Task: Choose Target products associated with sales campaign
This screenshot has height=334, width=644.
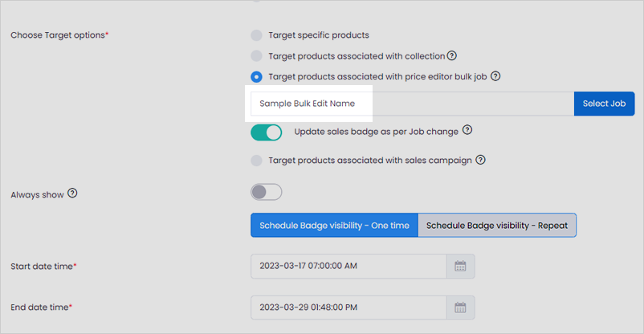Action: [x=257, y=161]
